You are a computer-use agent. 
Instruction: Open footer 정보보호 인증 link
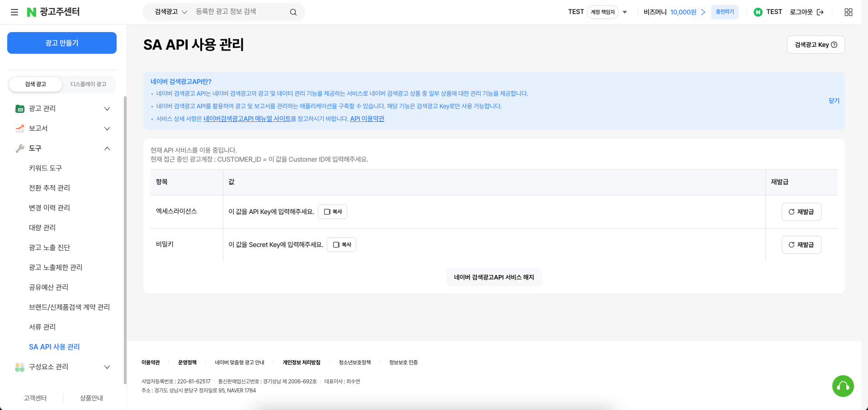pos(403,363)
